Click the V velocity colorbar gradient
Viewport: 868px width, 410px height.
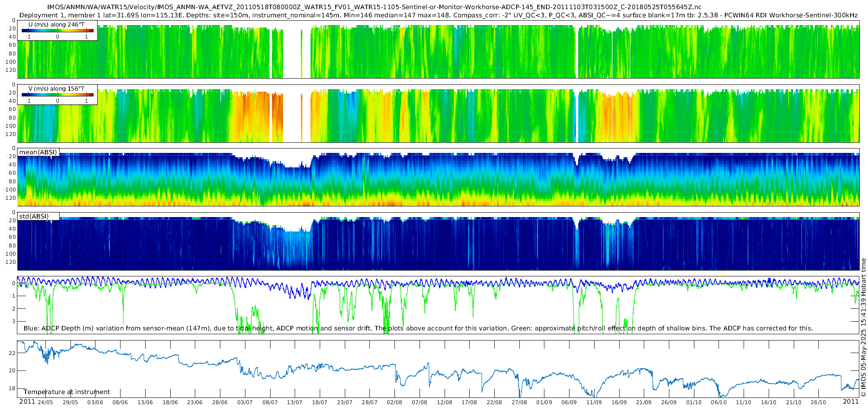tap(57, 95)
